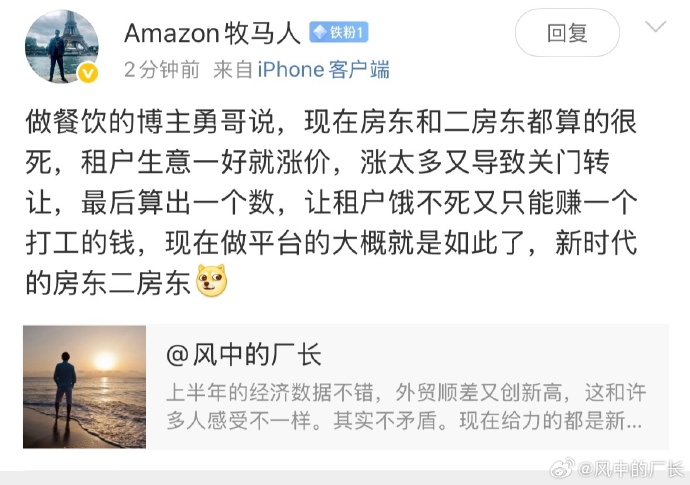Screen dimensions: 690x485
Task: Open the iPhone客户端 source link
Action: (x=323, y=69)
